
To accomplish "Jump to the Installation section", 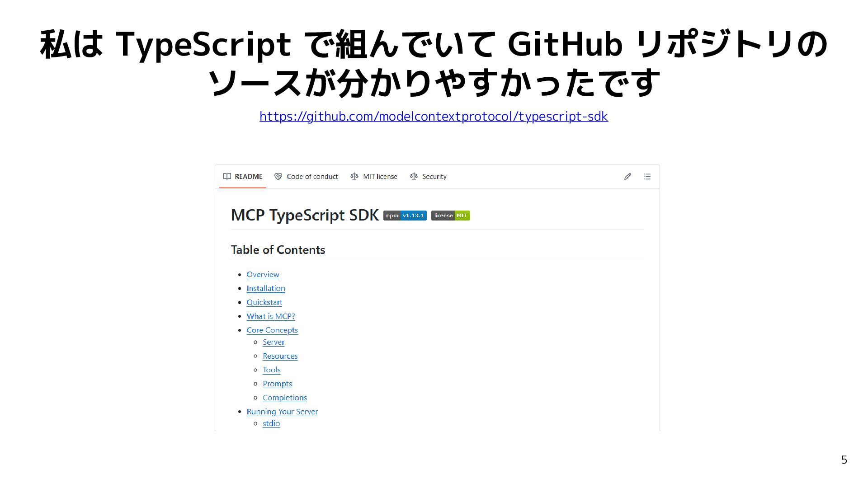I will (266, 288).
